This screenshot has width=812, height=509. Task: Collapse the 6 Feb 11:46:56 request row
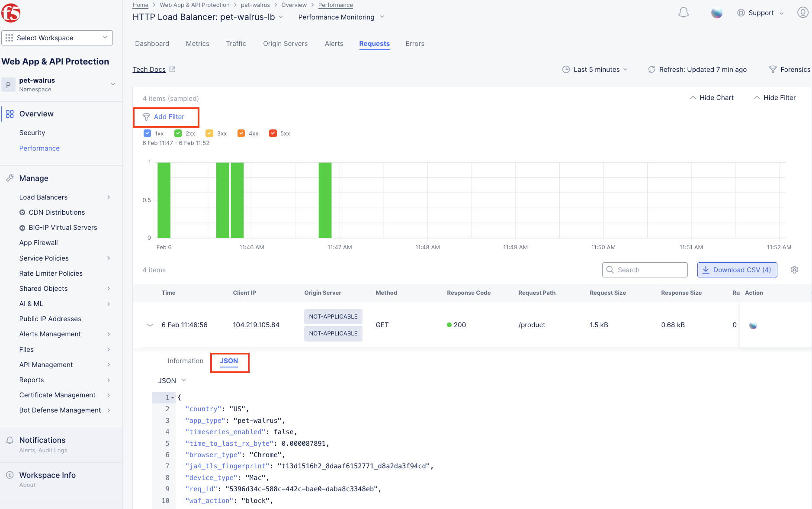tap(150, 325)
